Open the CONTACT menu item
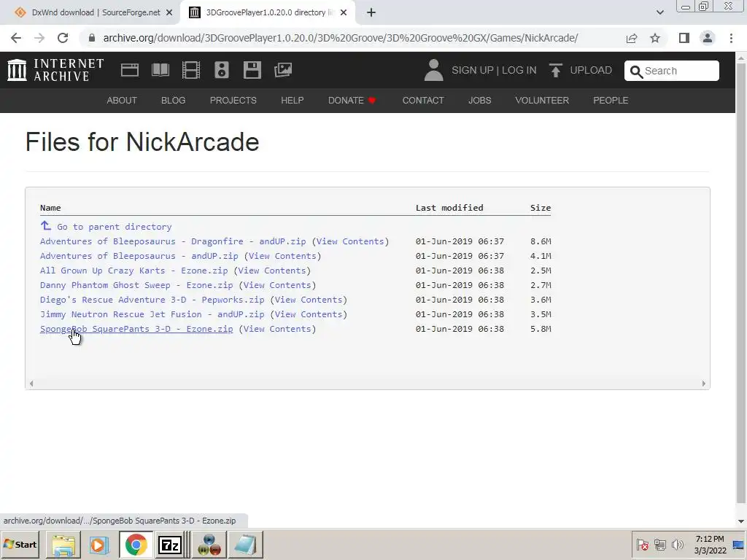Viewport: 747px width, 560px height. (x=423, y=101)
